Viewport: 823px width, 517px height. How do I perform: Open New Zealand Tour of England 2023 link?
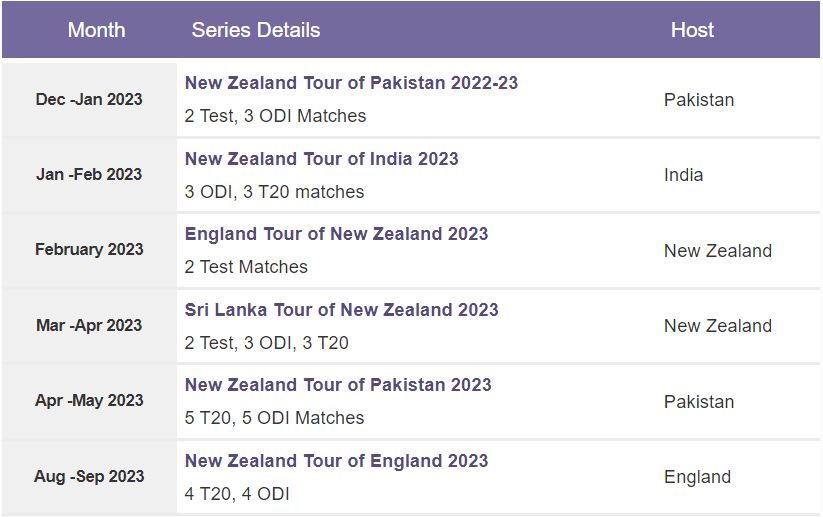click(x=336, y=461)
